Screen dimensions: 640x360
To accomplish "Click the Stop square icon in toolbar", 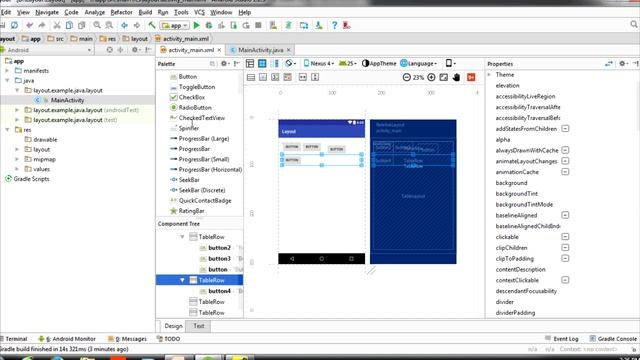I will click(x=258, y=25).
